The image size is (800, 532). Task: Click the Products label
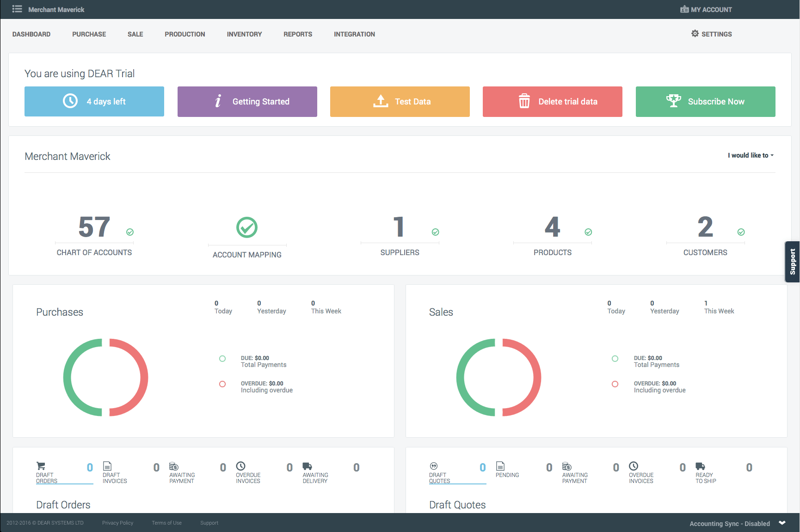pyautogui.click(x=553, y=252)
